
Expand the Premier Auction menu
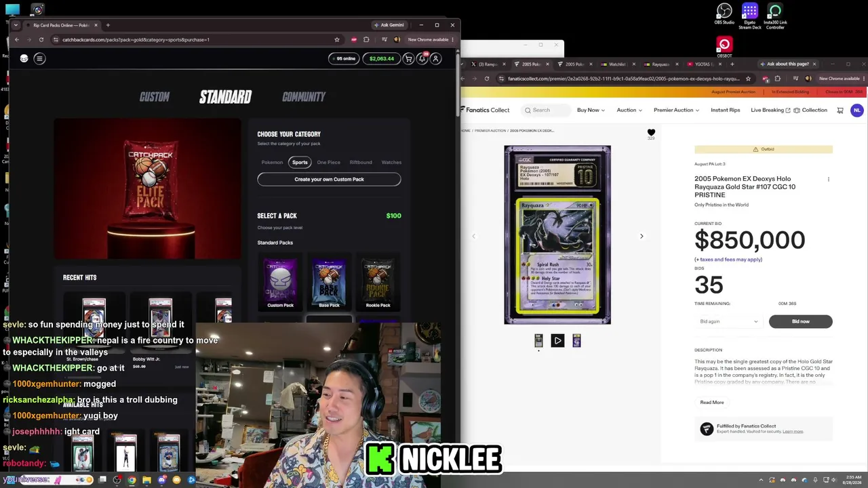(676, 110)
